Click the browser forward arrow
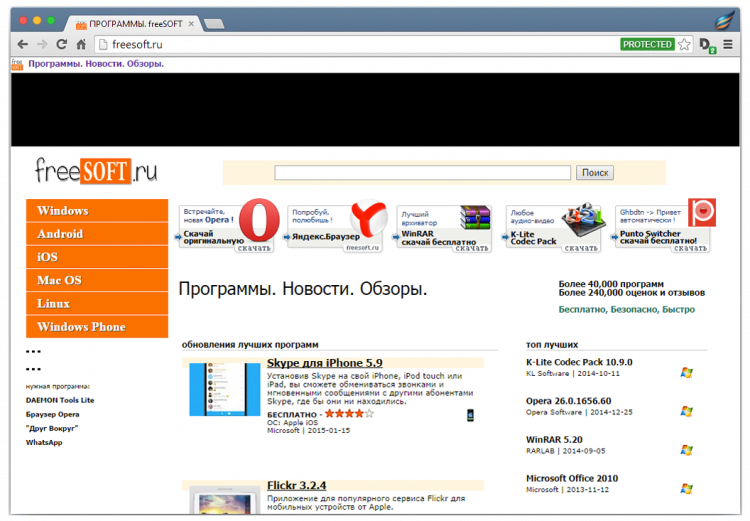 point(42,44)
